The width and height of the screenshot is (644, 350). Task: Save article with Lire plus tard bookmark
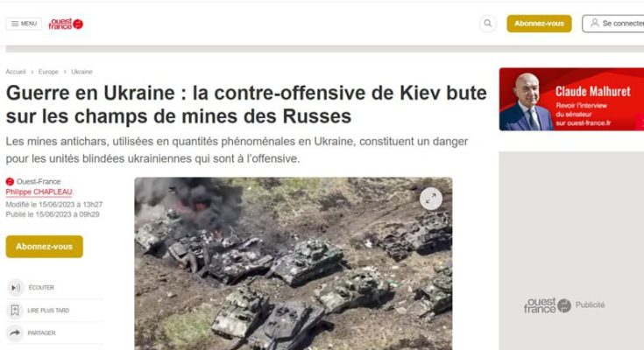(15, 311)
